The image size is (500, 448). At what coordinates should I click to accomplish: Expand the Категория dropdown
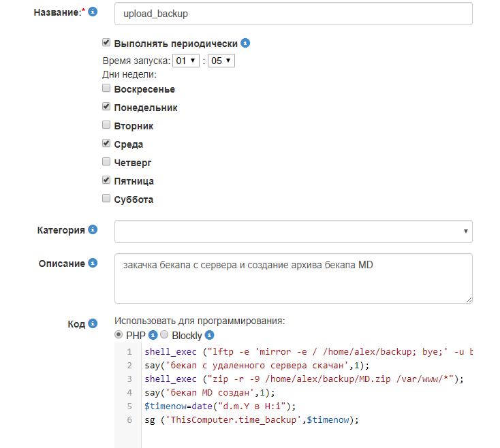293,231
